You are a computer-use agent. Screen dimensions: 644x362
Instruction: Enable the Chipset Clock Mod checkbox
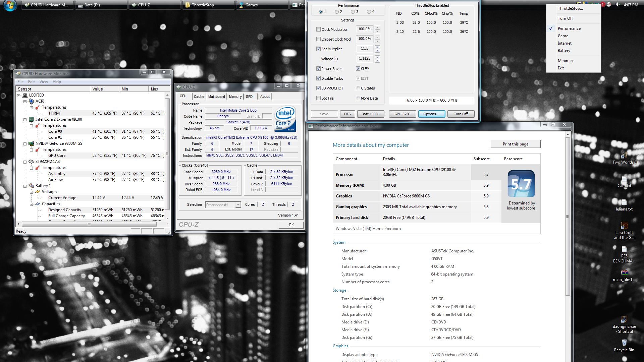(318, 39)
